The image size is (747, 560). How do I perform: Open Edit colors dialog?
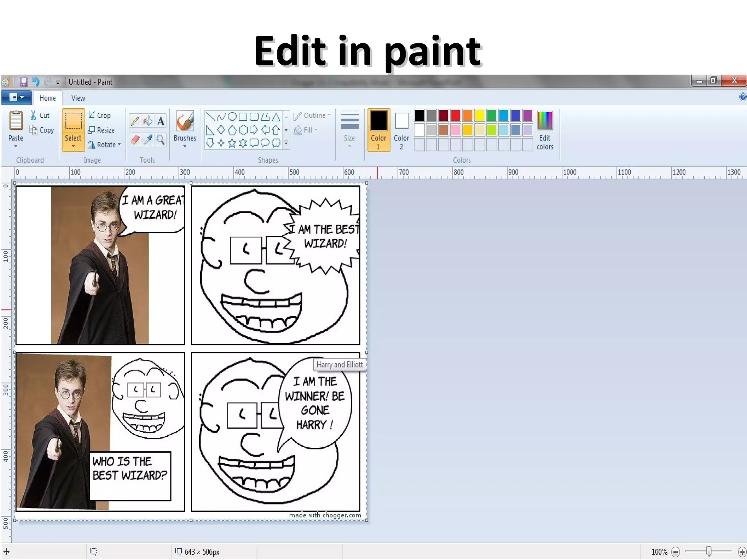pyautogui.click(x=545, y=130)
